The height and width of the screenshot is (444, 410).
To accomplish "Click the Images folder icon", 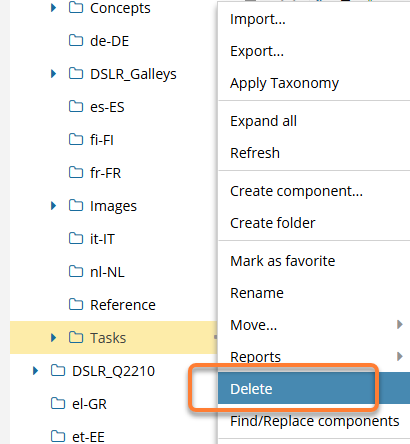I will click(x=76, y=205).
